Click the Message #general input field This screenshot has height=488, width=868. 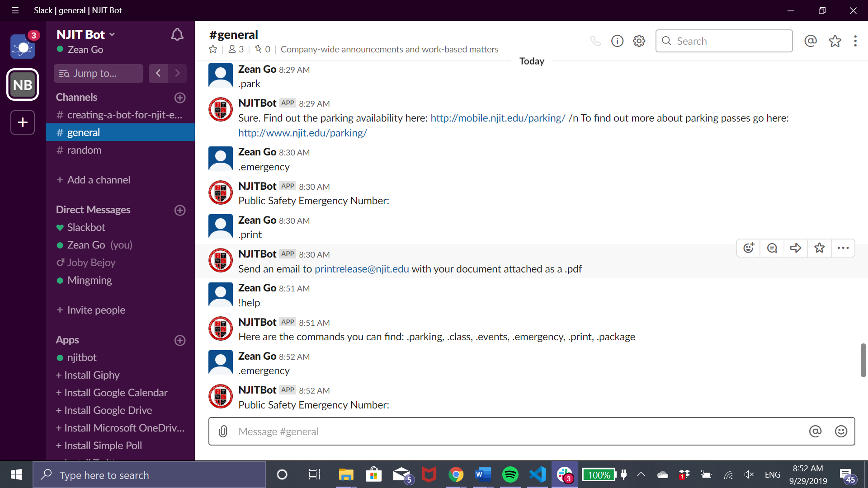tap(515, 432)
